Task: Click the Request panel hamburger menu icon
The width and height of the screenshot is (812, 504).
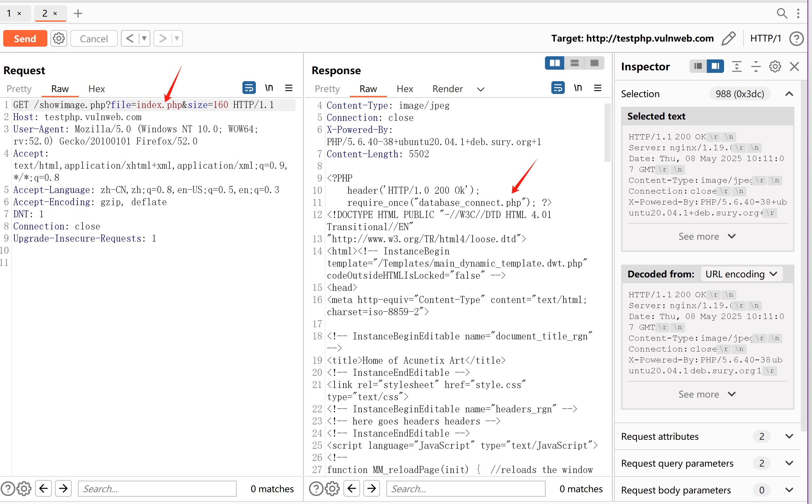Action: [x=289, y=88]
